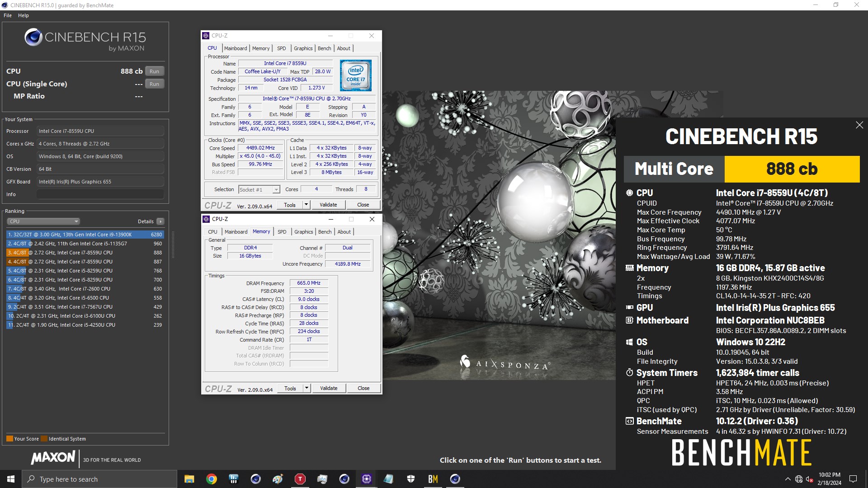Viewport: 868px width, 488px height.
Task: Switch to Memory tab in upper CPU-Z
Action: (x=261, y=48)
